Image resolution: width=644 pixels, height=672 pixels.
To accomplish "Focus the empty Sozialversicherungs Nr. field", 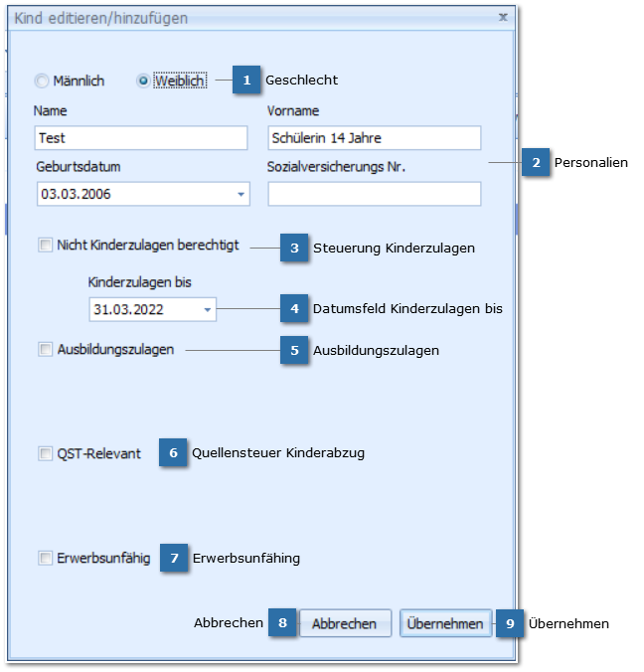I will (374, 194).
